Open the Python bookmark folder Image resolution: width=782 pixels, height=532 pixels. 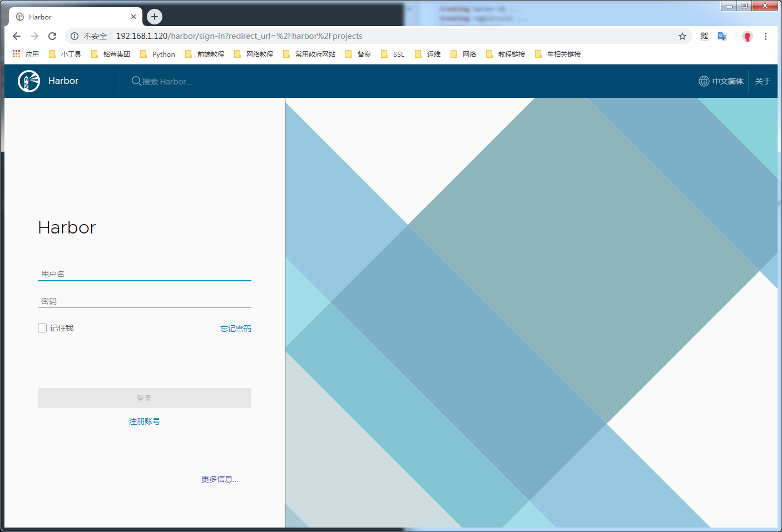click(157, 54)
